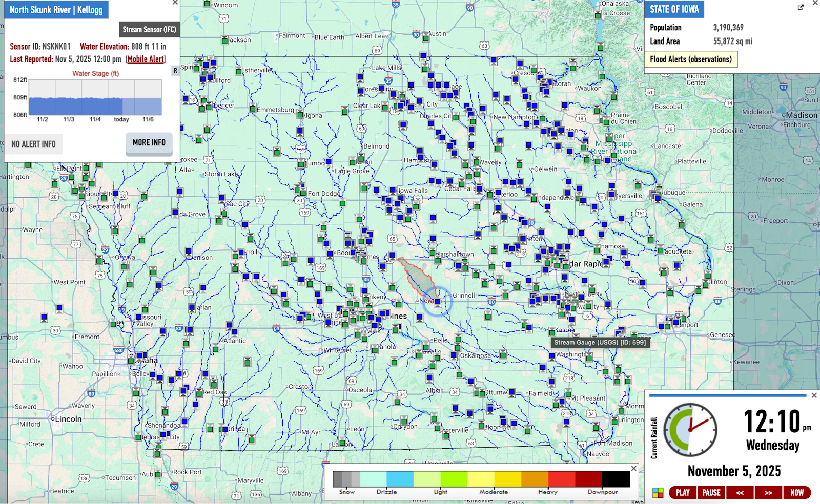Close the North Skunk River sensor panel

point(175,3)
